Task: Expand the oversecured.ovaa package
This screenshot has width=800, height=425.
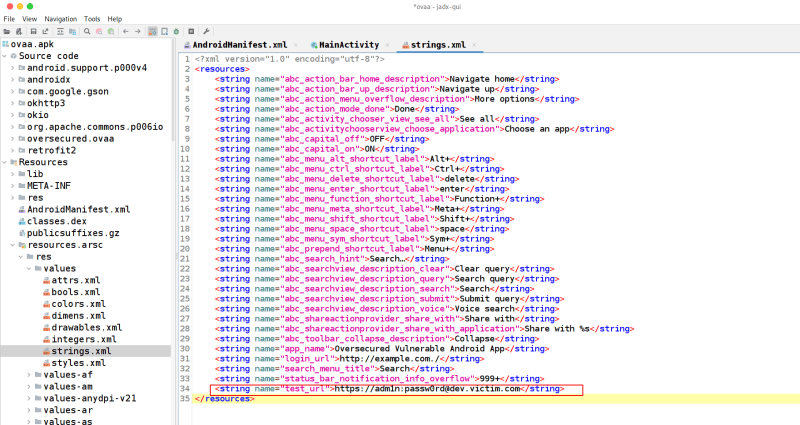Action: pos(13,139)
